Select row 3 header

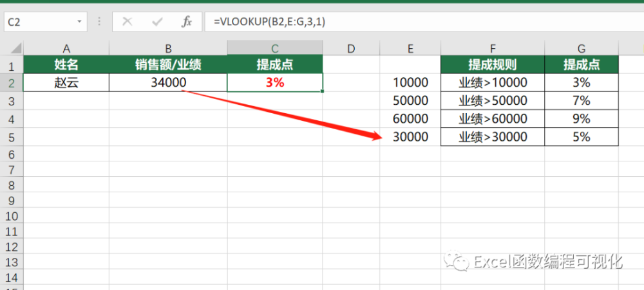point(12,101)
